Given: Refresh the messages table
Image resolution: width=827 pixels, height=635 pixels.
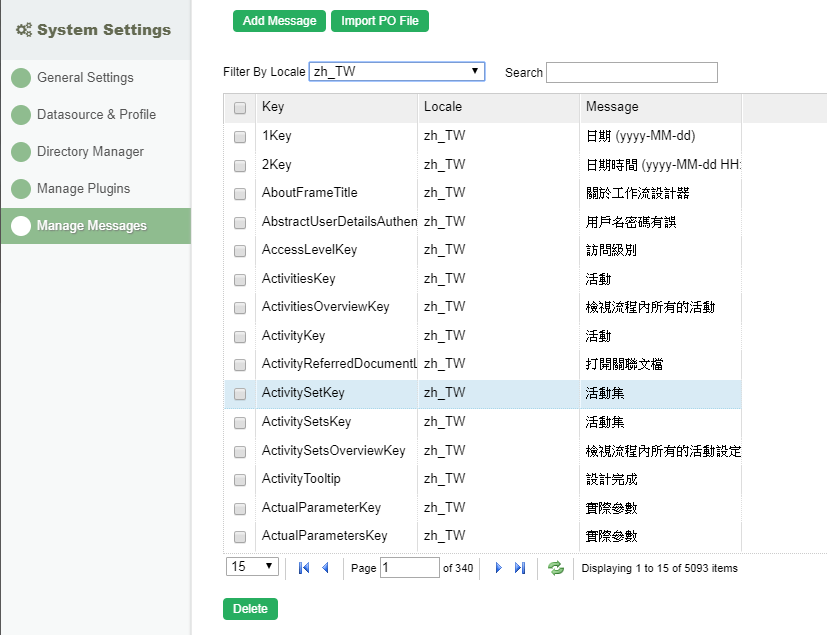Looking at the screenshot, I should click(x=556, y=568).
